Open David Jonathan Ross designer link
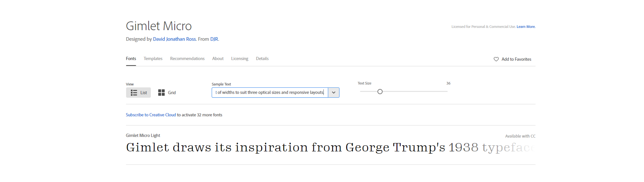 [x=174, y=39]
